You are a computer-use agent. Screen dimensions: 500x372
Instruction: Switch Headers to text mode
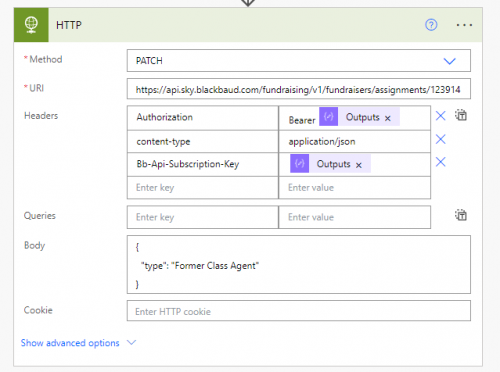pos(461,115)
